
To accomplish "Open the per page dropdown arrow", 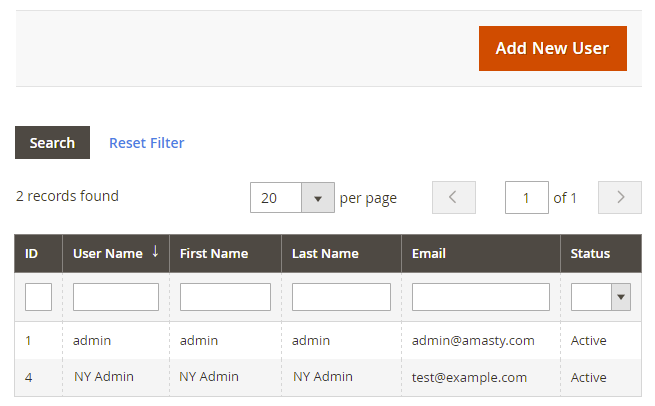I will pyautogui.click(x=318, y=198).
